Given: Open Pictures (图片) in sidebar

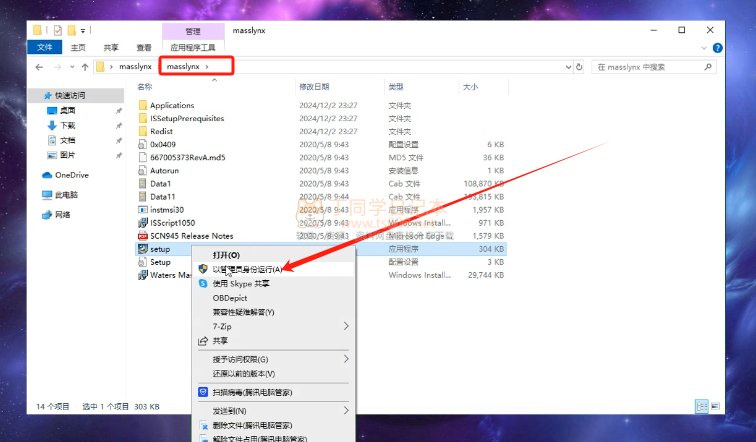Looking at the screenshot, I should tap(68, 155).
